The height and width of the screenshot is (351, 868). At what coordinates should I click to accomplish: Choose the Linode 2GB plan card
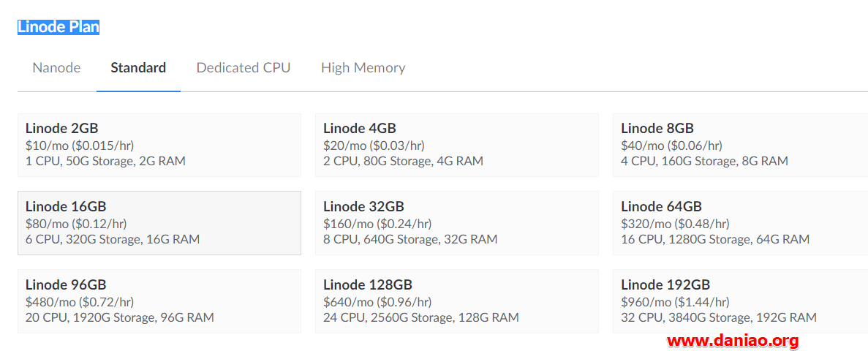tap(159, 145)
